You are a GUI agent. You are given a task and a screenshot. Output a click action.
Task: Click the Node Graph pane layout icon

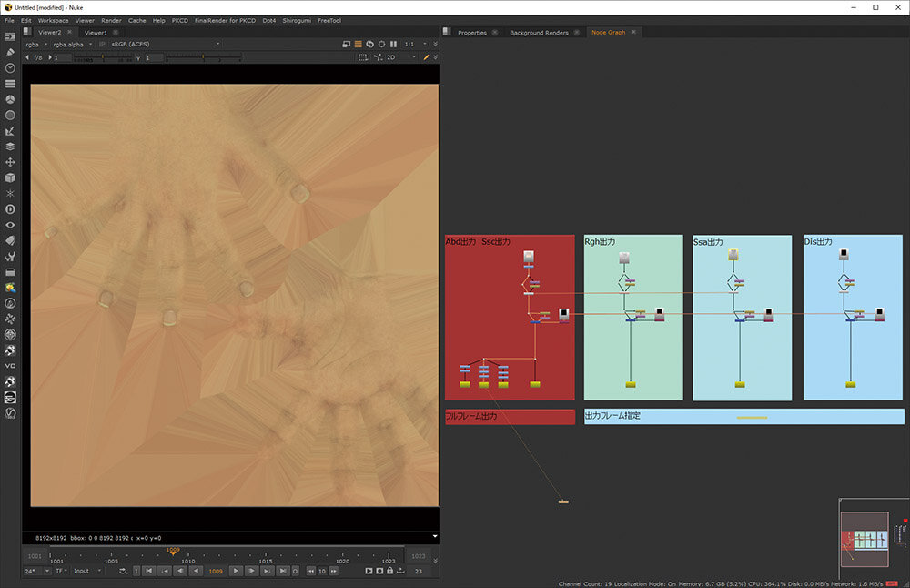coord(446,32)
